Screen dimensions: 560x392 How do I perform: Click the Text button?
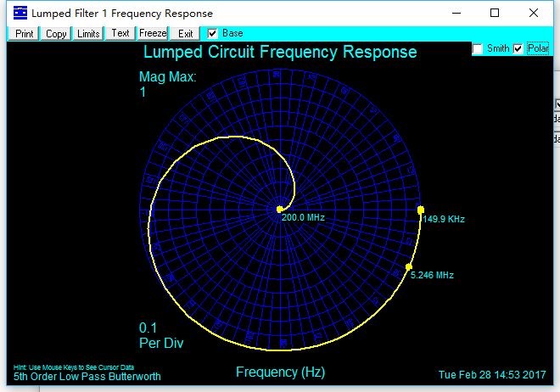pyautogui.click(x=120, y=34)
